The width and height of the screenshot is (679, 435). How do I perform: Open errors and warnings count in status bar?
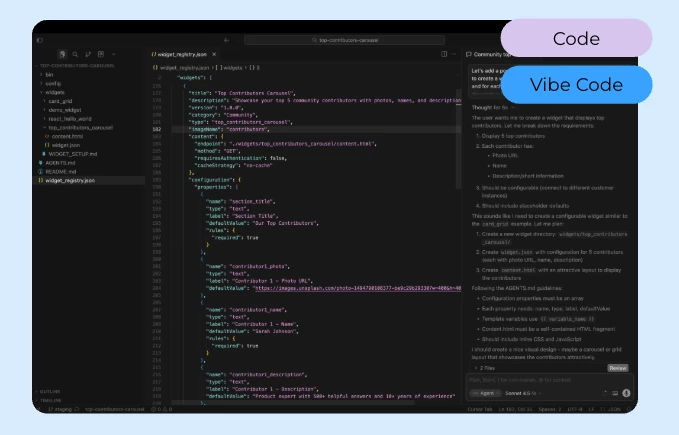(x=162, y=409)
